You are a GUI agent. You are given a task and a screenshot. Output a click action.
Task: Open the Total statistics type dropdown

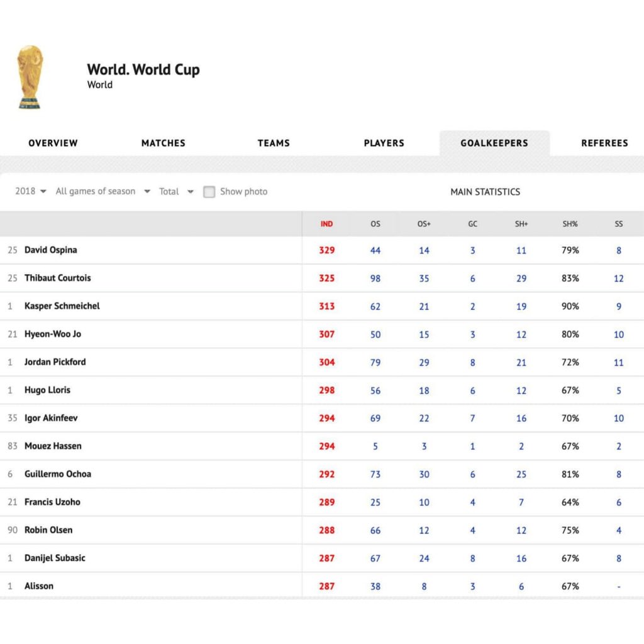175,192
